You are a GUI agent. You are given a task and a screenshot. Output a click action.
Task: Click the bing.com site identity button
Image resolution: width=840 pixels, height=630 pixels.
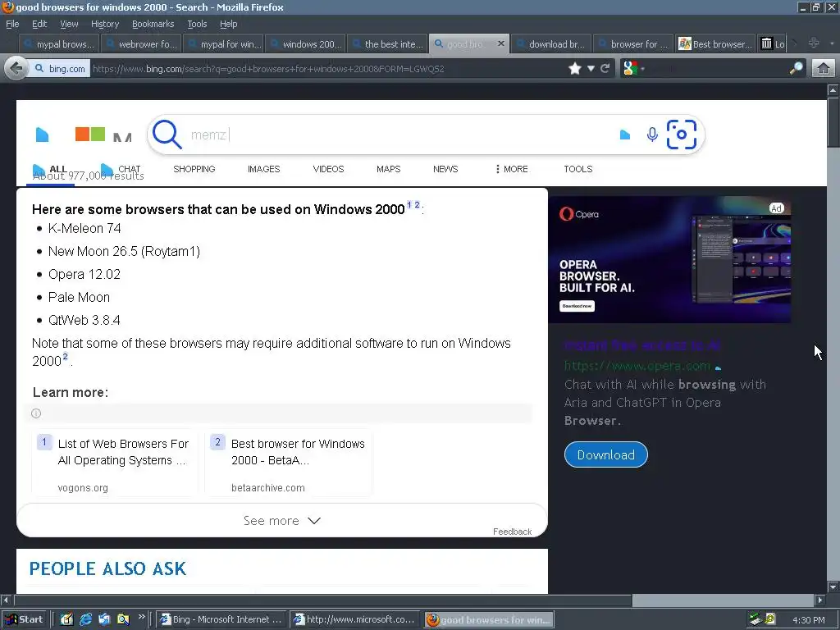(x=60, y=69)
